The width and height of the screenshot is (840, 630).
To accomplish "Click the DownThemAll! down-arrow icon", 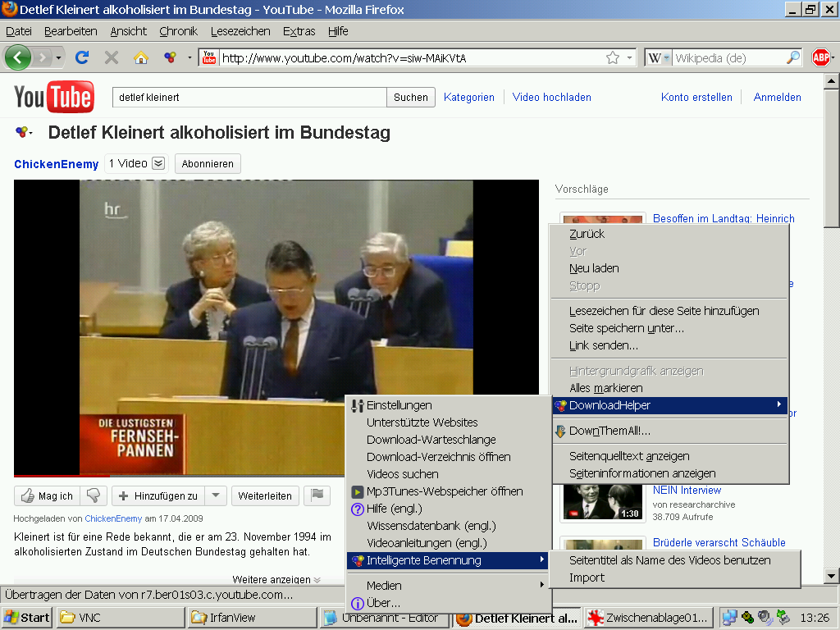I will [x=561, y=430].
